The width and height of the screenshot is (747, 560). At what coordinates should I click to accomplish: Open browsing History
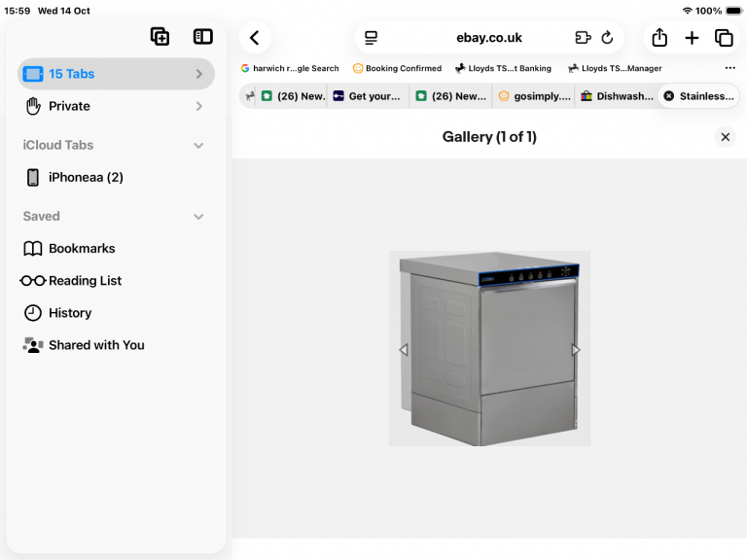click(116, 313)
